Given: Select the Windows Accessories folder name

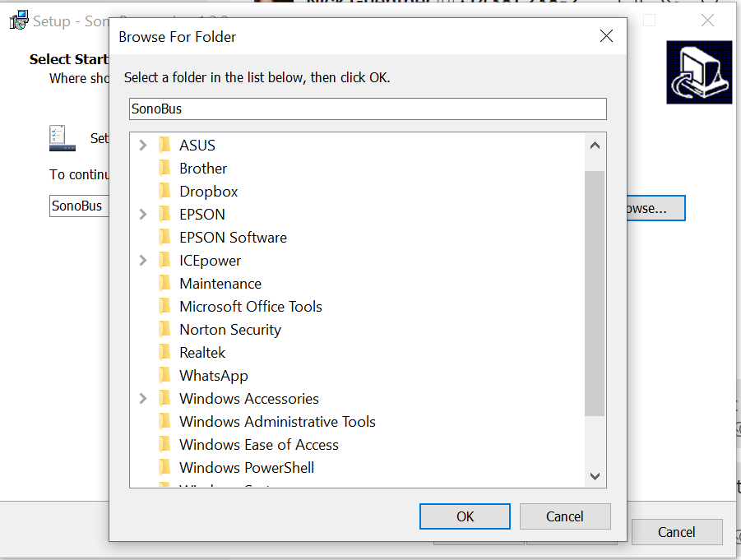Looking at the screenshot, I should pos(249,398).
